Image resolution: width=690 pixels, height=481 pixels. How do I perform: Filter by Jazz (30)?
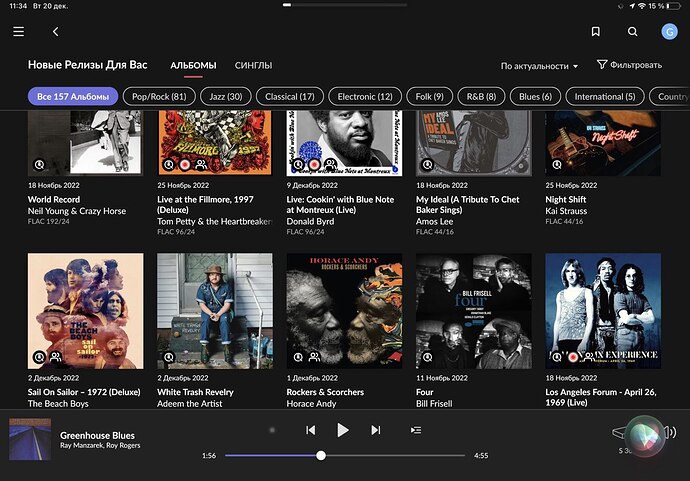pyautogui.click(x=226, y=96)
